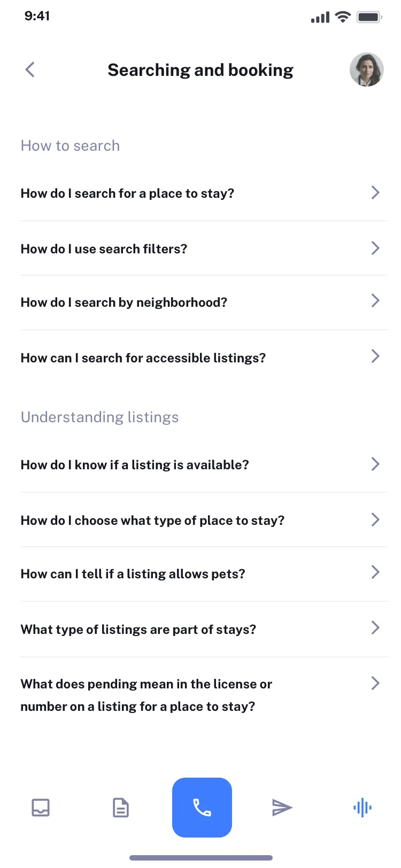Tap the cellular signal bars icon

pos(320,18)
